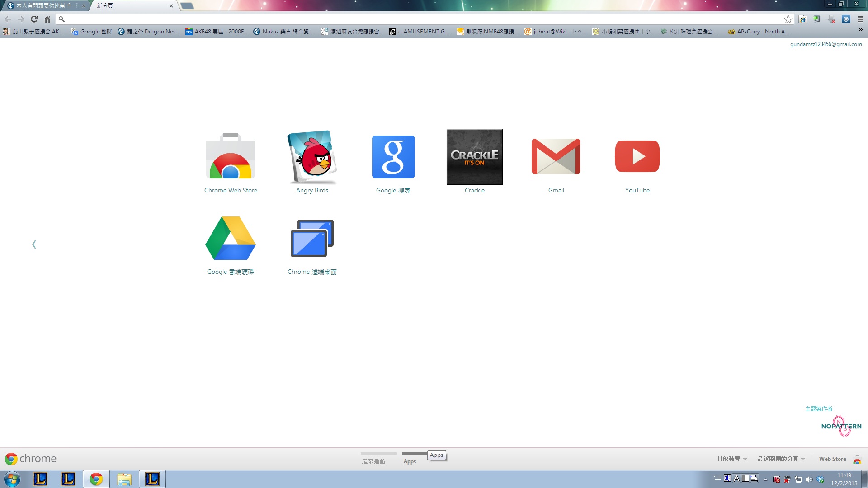This screenshot has width=868, height=488.
Task: Open the 渡辺麻友台灣應援會 bookmark
Action: click(352, 31)
